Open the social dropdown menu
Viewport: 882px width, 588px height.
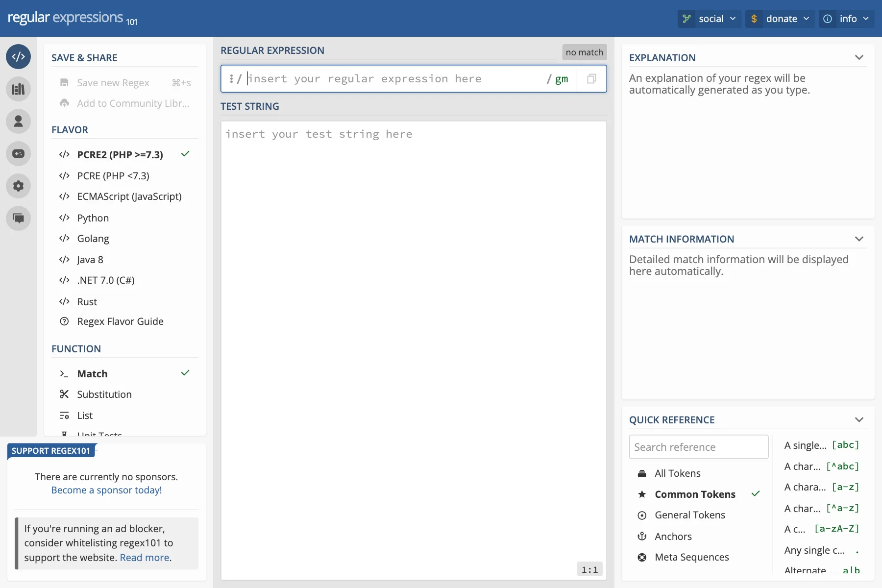click(x=710, y=19)
